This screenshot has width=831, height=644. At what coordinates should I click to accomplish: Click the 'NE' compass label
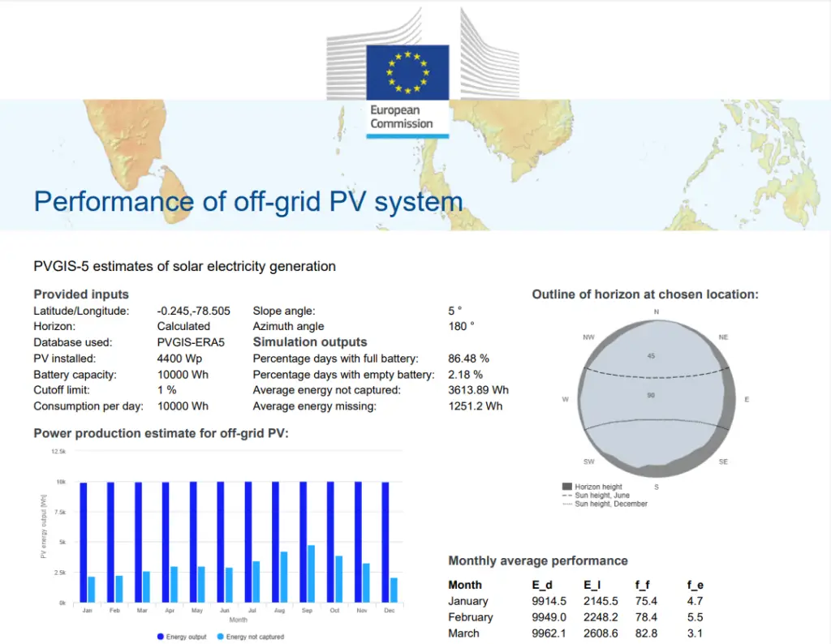click(x=723, y=337)
